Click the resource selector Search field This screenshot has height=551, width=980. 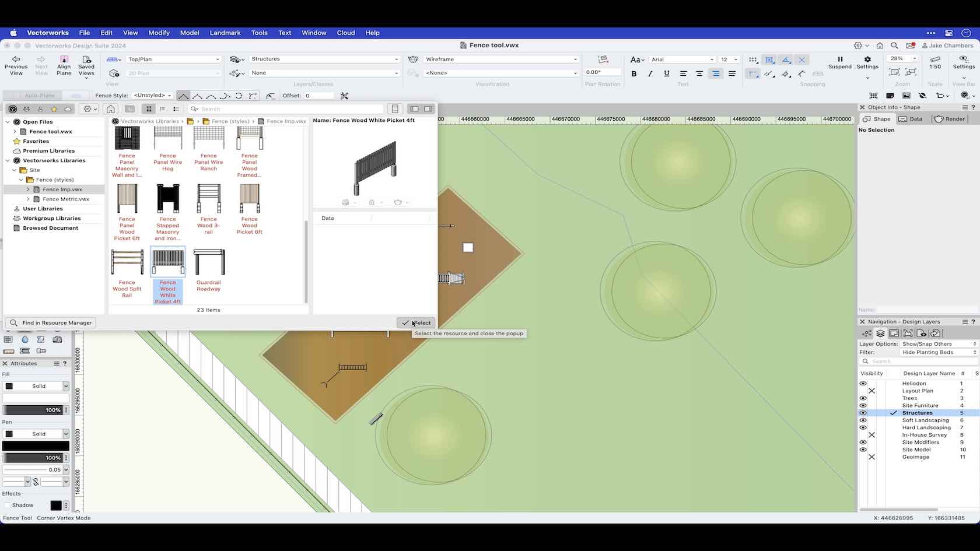[285, 109]
